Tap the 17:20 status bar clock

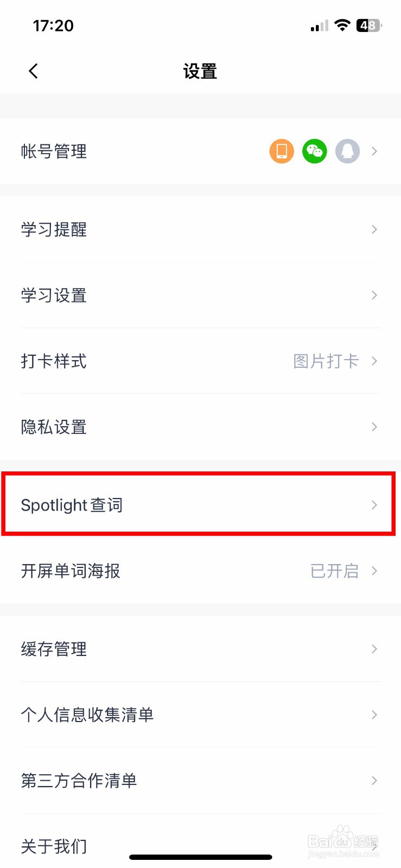tap(53, 25)
